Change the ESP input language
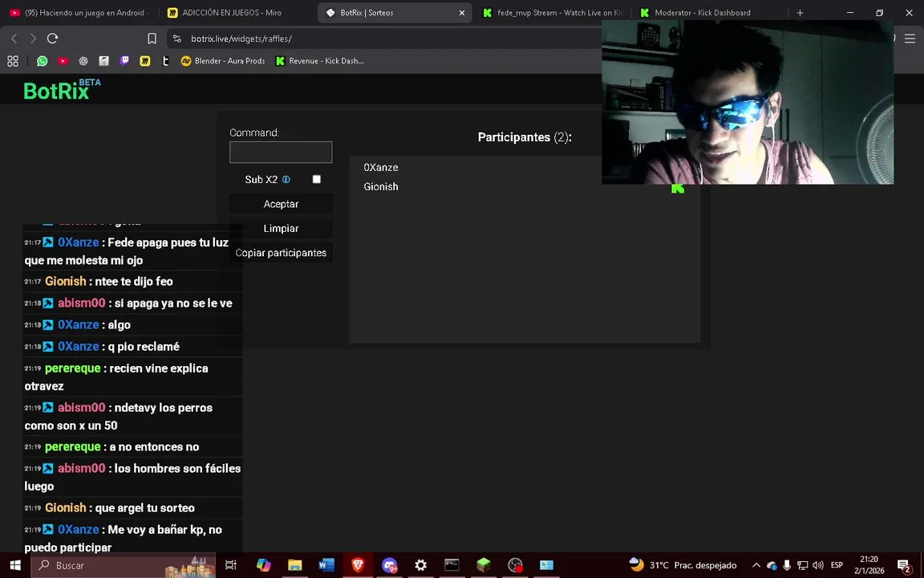The width and height of the screenshot is (924, 578). (837, 565)
